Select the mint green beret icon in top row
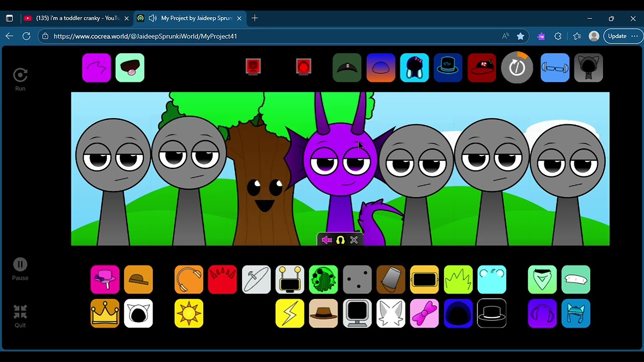 tap(130, 67)
